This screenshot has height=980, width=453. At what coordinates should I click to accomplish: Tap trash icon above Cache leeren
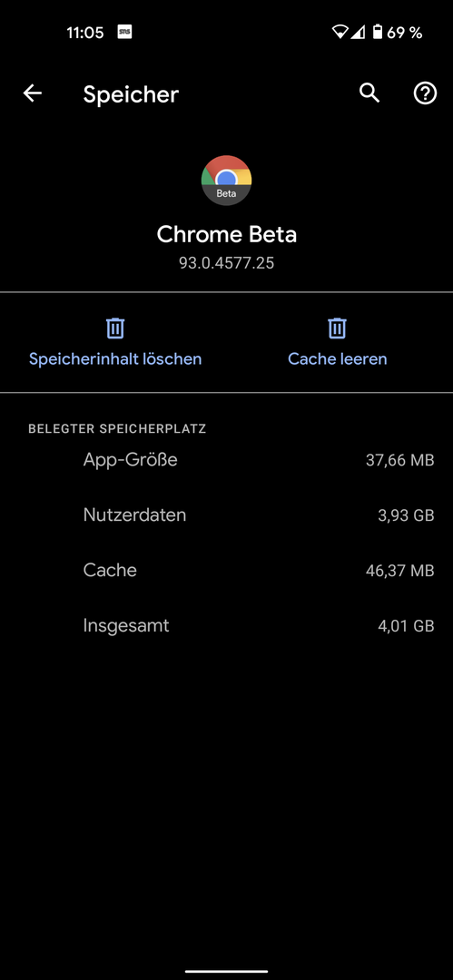tap(337, 328)
